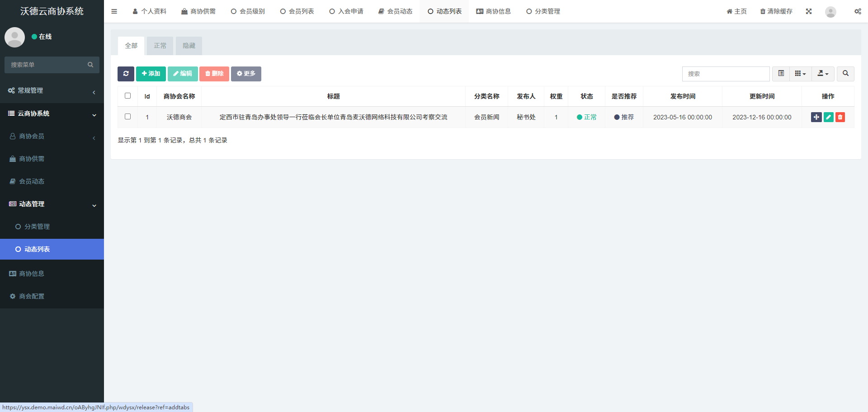This screenshot has width=868, height=412.
Task: Select 分类管理 in sidebar submenu
Action: coord(52,227)
